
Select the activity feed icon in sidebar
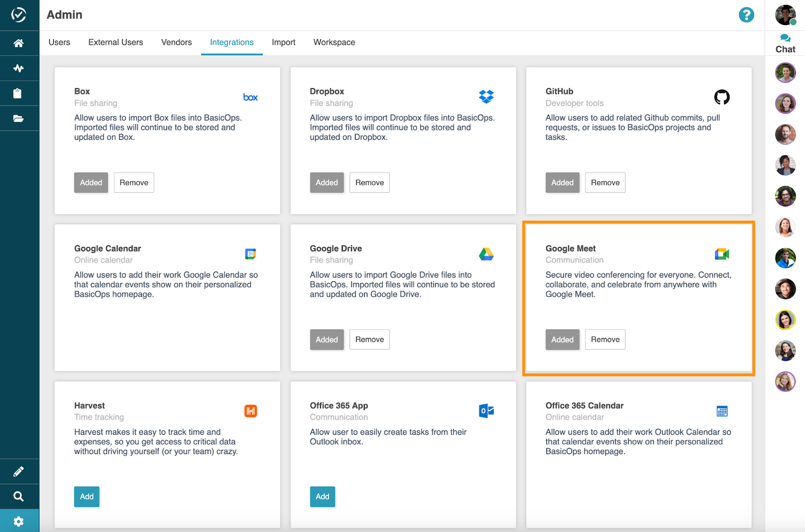point(19,68)
